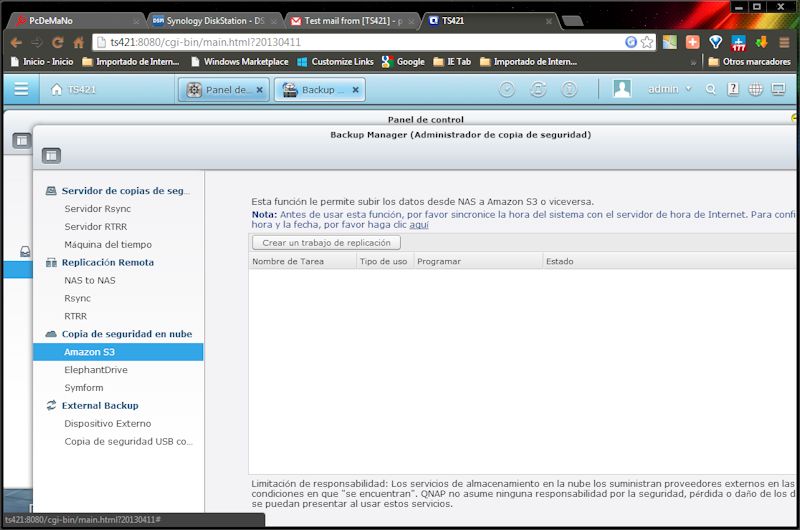
Task: Collapse Replicación Remota section
Action: tap(100, 262)
